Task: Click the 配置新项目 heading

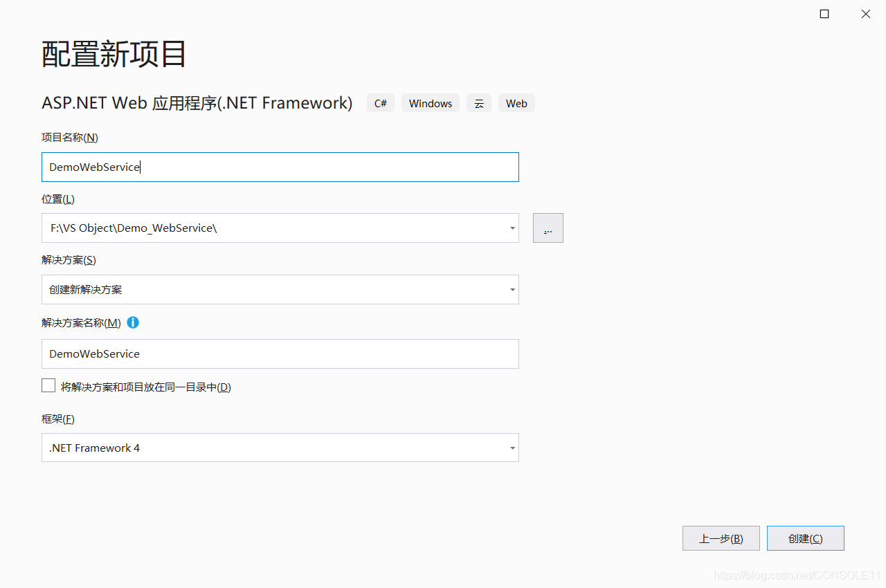Action: 114,54
